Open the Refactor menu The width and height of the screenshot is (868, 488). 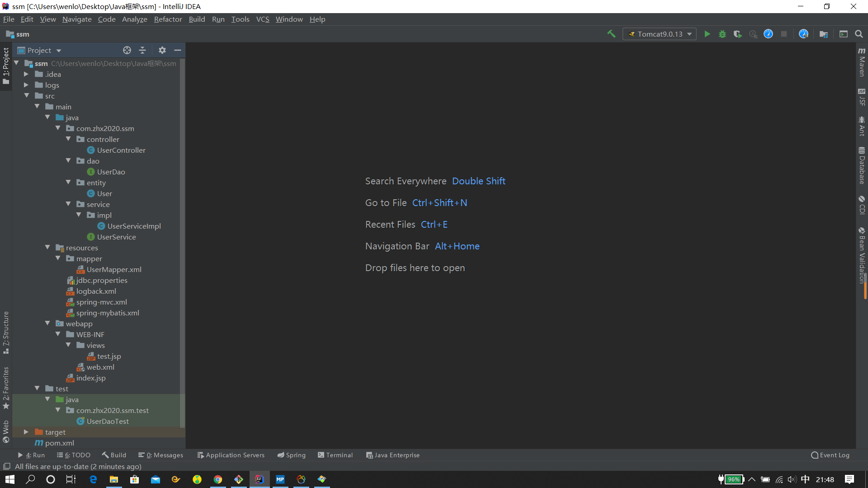pyautogui.click(x=168, y=19)
